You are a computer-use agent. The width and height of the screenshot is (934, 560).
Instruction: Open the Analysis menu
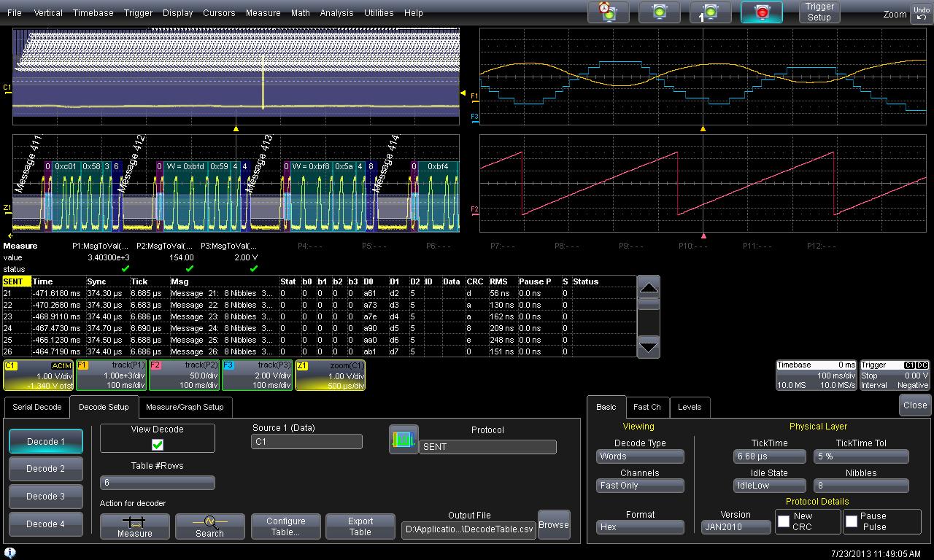pos(336,13)
